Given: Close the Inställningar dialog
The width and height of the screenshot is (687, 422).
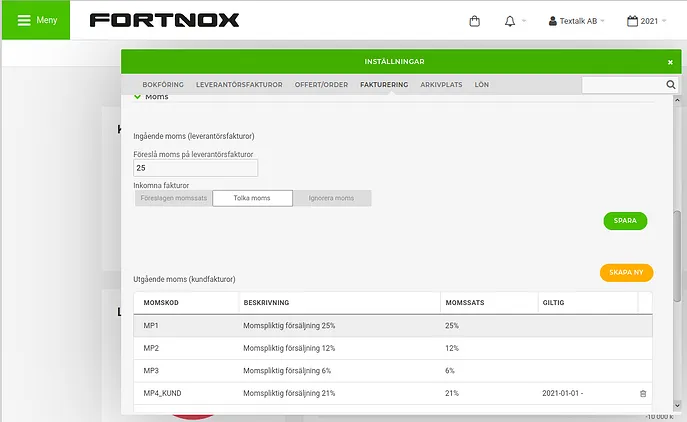Looking at the screenshot, I should [x=670, y=62].
